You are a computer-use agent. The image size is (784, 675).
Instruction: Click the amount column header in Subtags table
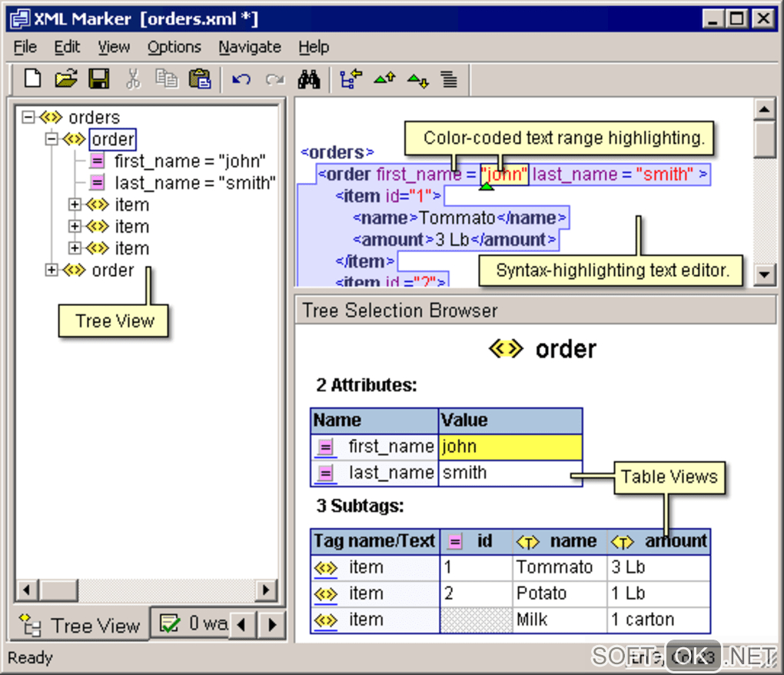pos(659,541)
